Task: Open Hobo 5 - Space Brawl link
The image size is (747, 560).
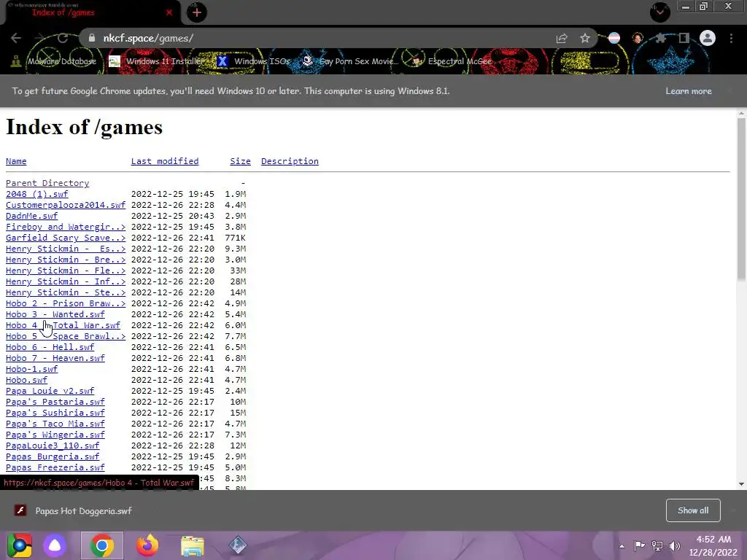Action: [66, 337]
